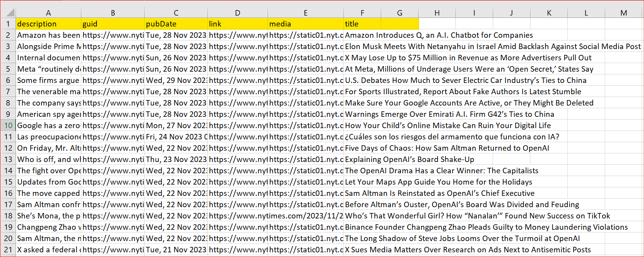Screen dimensions: 644x257
Task: Select column C header
Action: pos(176,13)
